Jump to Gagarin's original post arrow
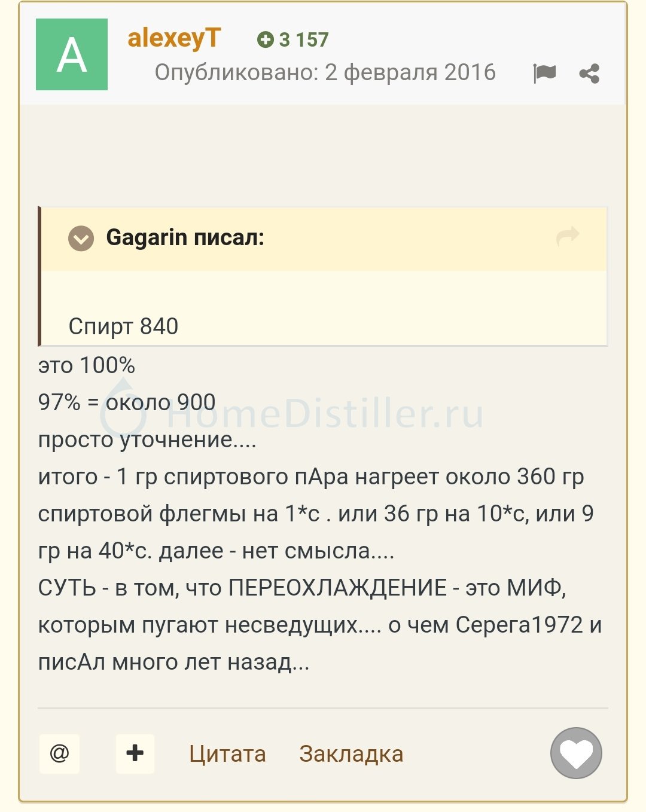The width and height of the screenshot is (646, 812). tap(568, 236)
